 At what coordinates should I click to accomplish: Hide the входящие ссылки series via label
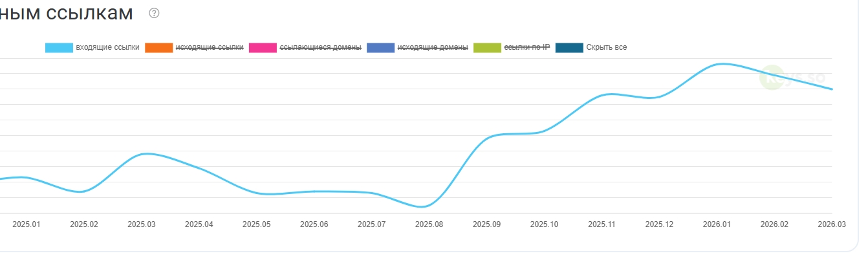point(107,47)
